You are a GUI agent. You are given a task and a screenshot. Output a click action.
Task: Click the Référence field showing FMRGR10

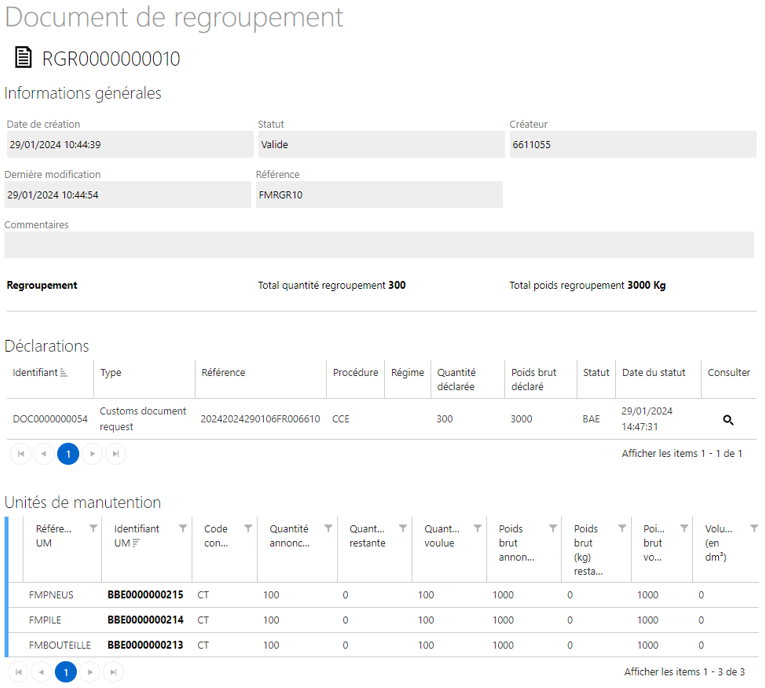[x=379, y=195]
